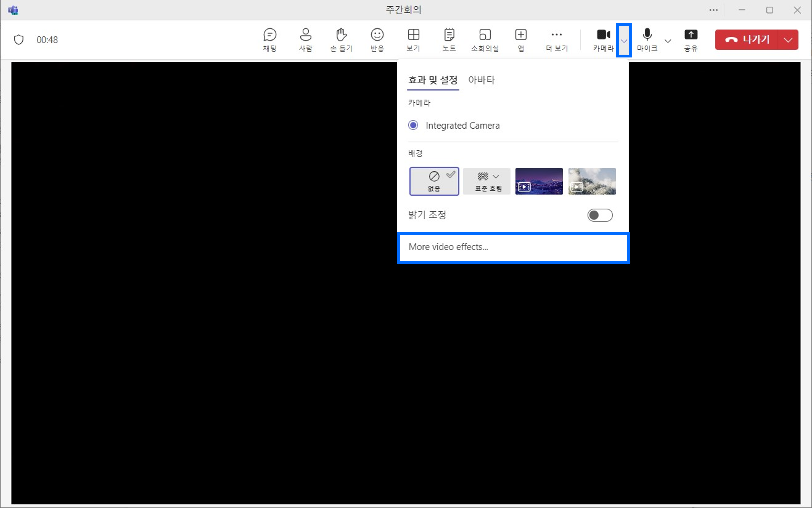Select the Integrated Camera radio button

(413, 125)
